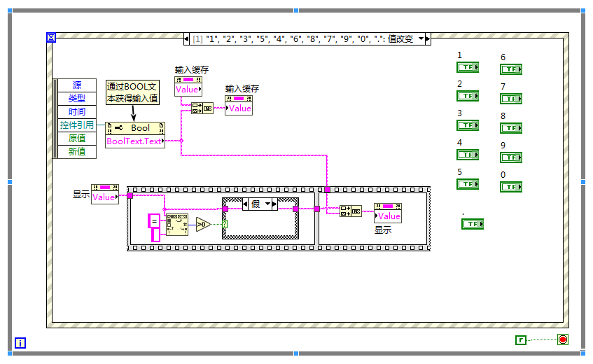
Task: Click sequence frame input tunnel from 显示
Action: click(130, 195)
